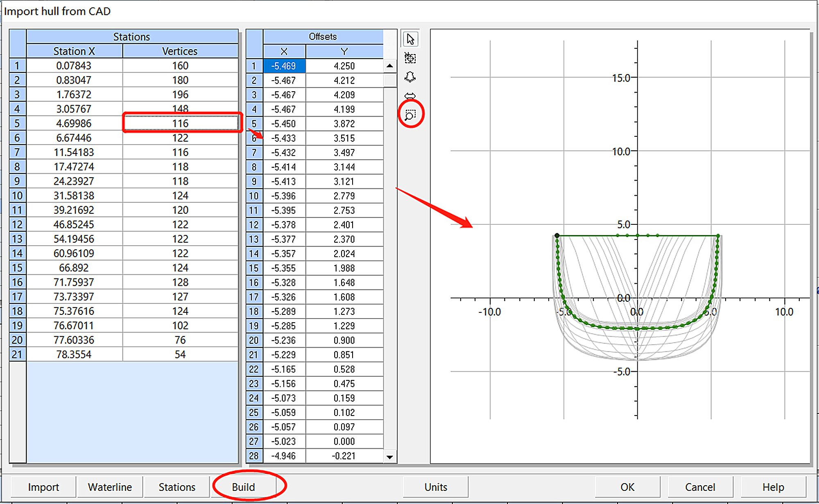Select the Y offset value 4.250
Image resolution: width=819 pixels, height=504 pixels.
point(344,66)
